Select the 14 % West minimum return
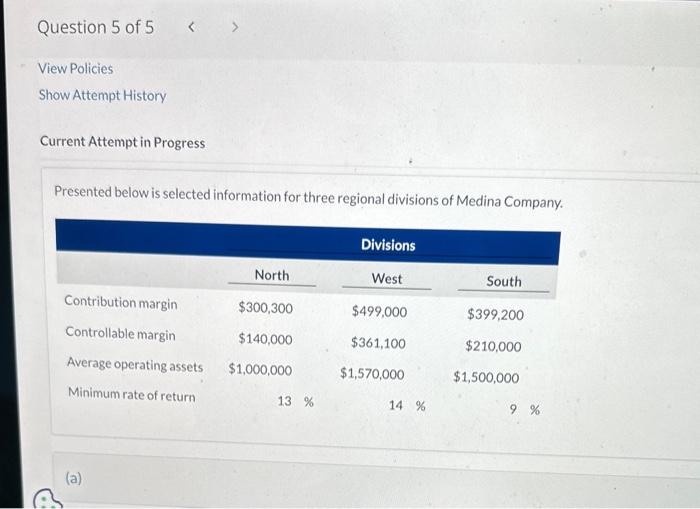 [407, 405]
